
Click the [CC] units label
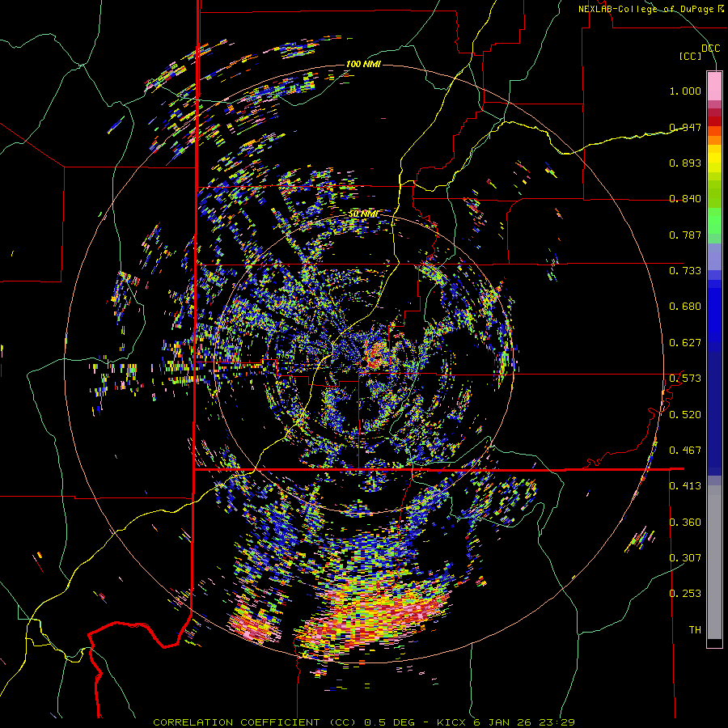pos(691,56)
